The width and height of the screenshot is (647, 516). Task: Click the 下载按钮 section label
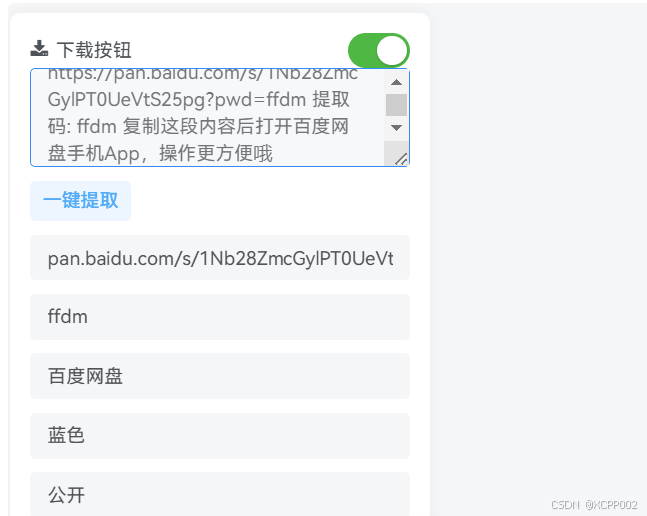pyautogui.click(x=94, y=50)
